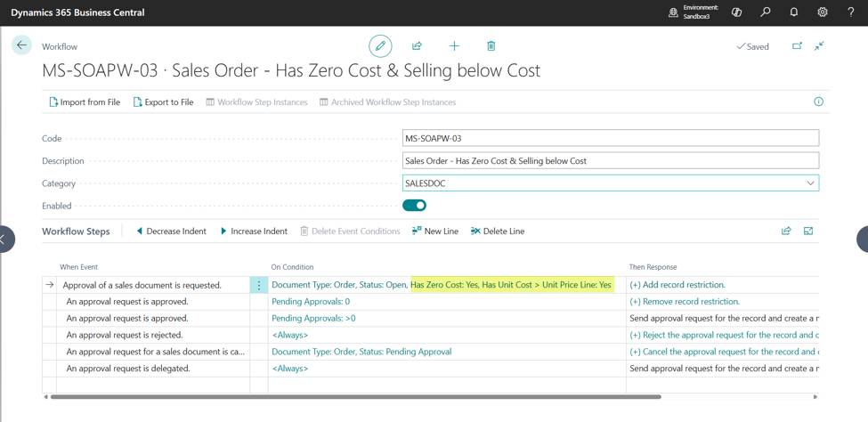Click Dynamics 365 Business Central title
The image size is (868, 422).
[77, 12]
